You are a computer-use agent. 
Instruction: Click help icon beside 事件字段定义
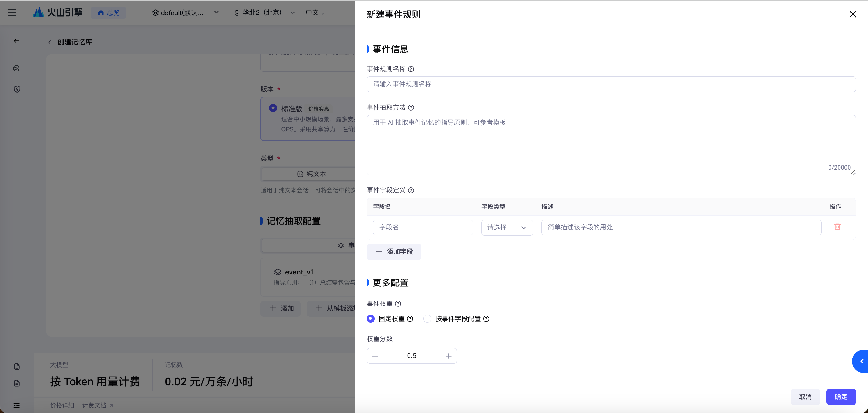click(x=411, y=190)
